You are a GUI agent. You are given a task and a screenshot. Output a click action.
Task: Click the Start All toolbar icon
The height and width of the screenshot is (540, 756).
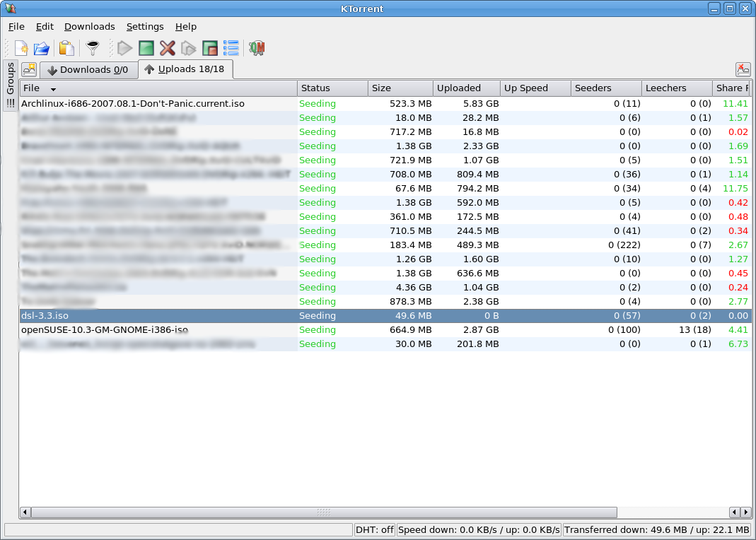pos(189,48)
